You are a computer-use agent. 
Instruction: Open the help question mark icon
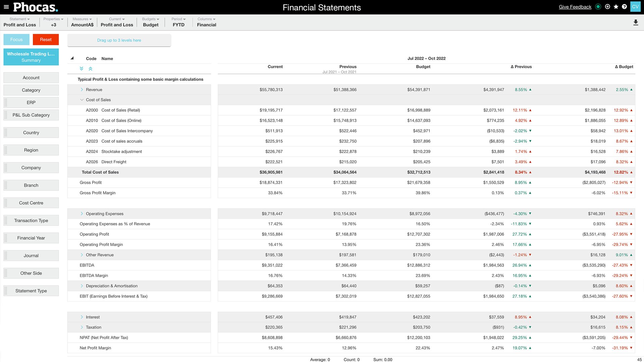[624, 7]
